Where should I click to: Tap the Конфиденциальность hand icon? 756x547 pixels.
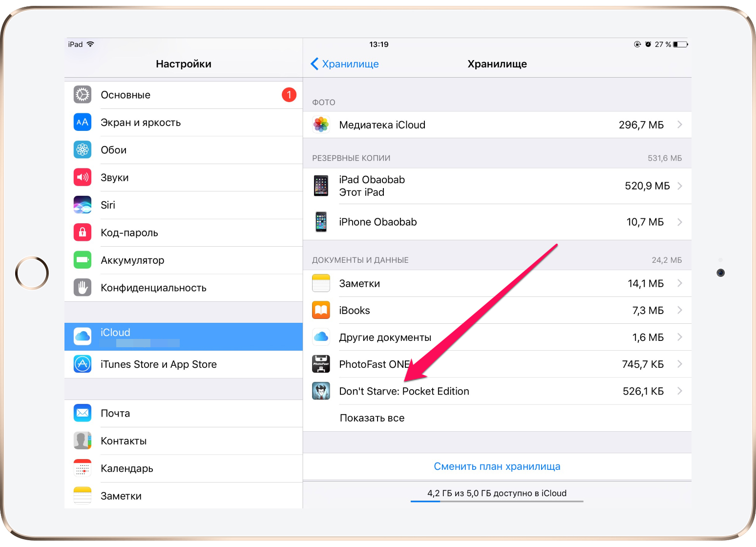tap(83, 287)
